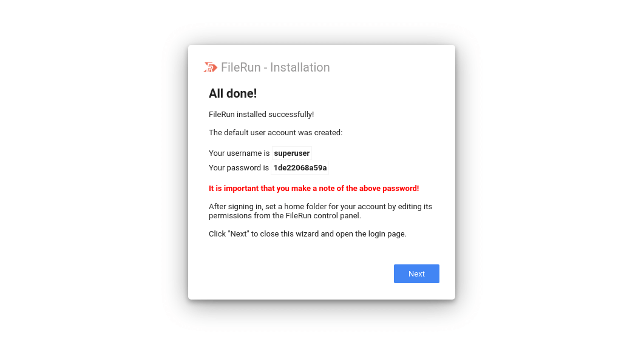The height and width of the screenshot is (342, 644).
Task: Select the "superuser" username value
Action: pos(292,153)
